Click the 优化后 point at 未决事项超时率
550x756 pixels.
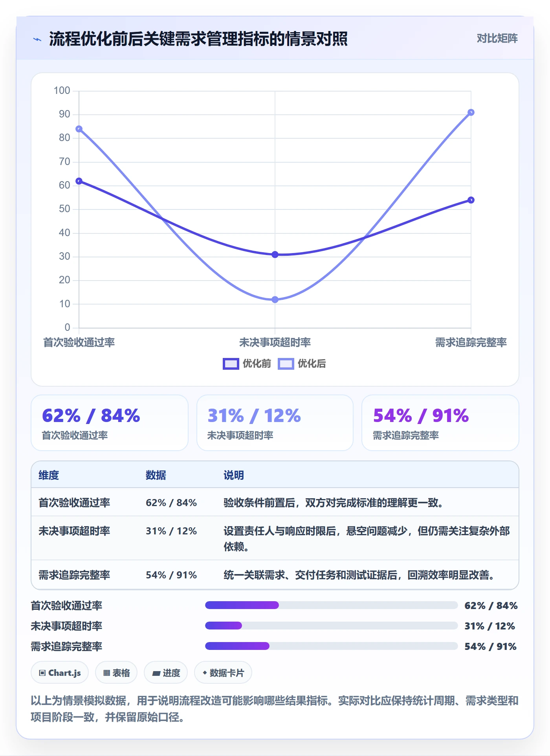(275, 299)
